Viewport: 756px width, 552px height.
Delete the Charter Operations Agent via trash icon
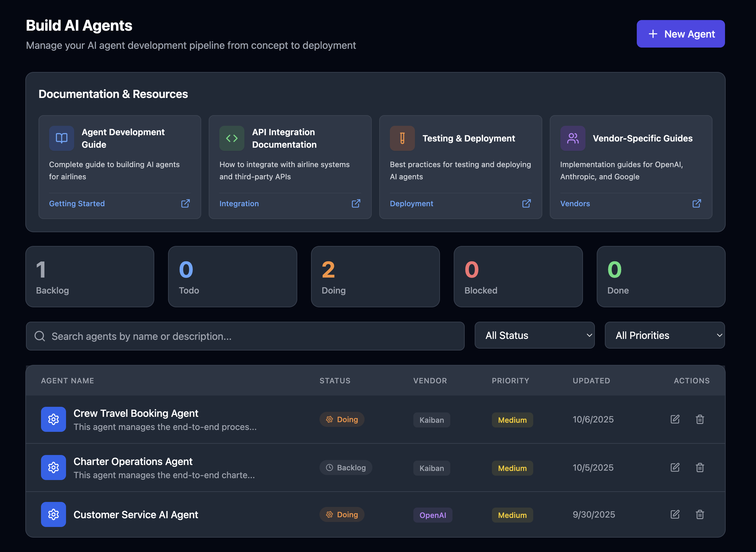pos(700,467)
